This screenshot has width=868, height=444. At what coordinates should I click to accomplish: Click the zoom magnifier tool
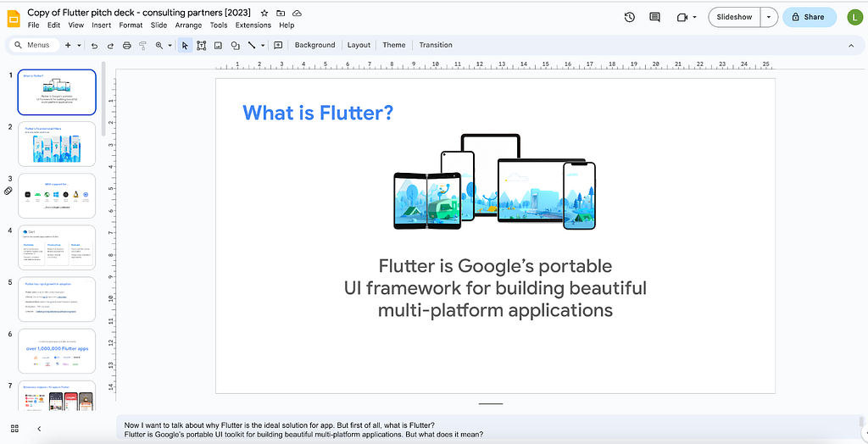159,46
